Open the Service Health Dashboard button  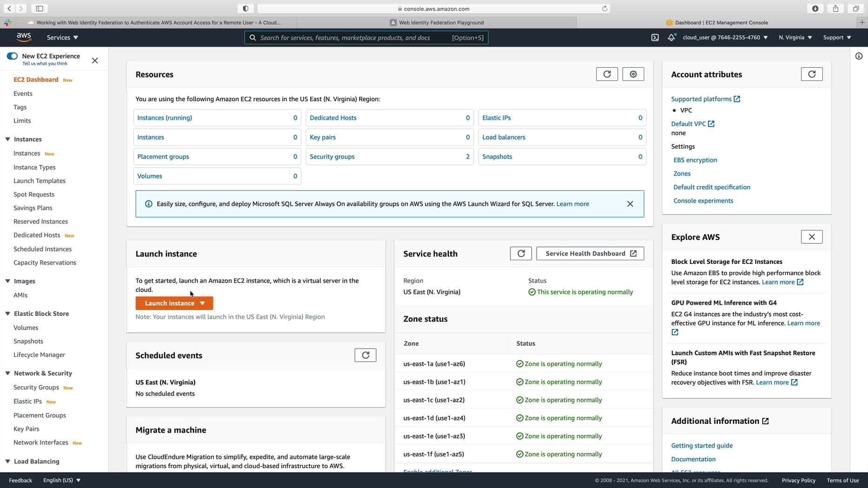(x=590, y=253)
